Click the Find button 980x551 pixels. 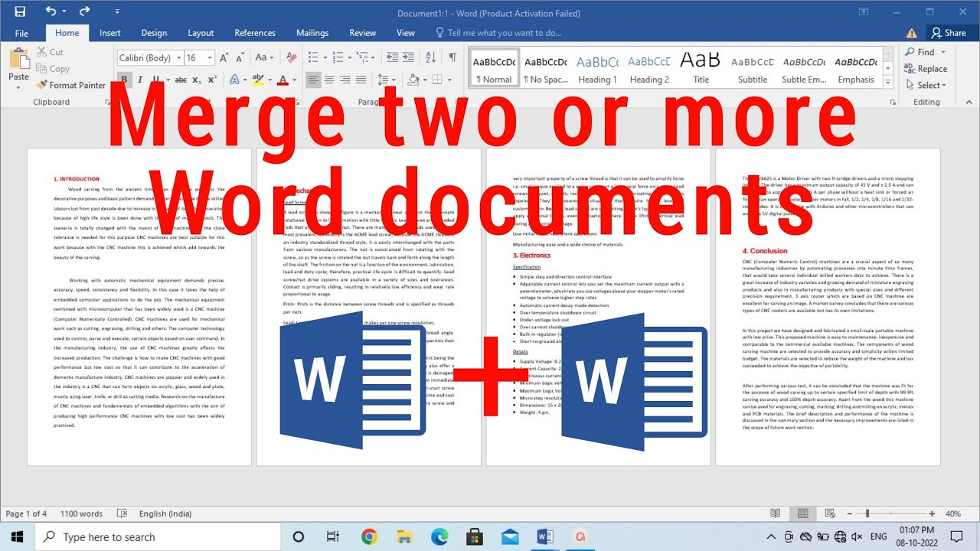pos(920,52)
